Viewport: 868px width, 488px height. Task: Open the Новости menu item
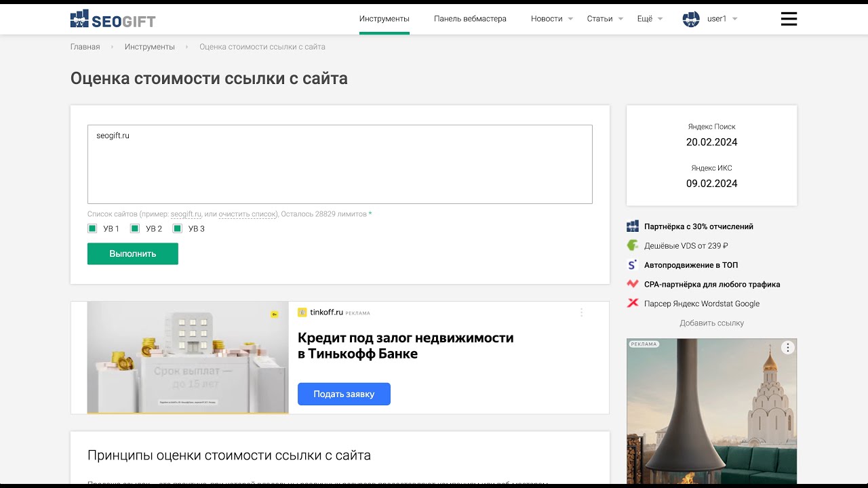(x=547, y=19)
